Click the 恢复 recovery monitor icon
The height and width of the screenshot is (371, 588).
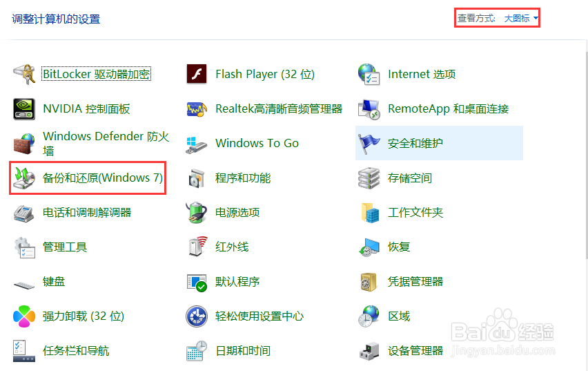369,247
